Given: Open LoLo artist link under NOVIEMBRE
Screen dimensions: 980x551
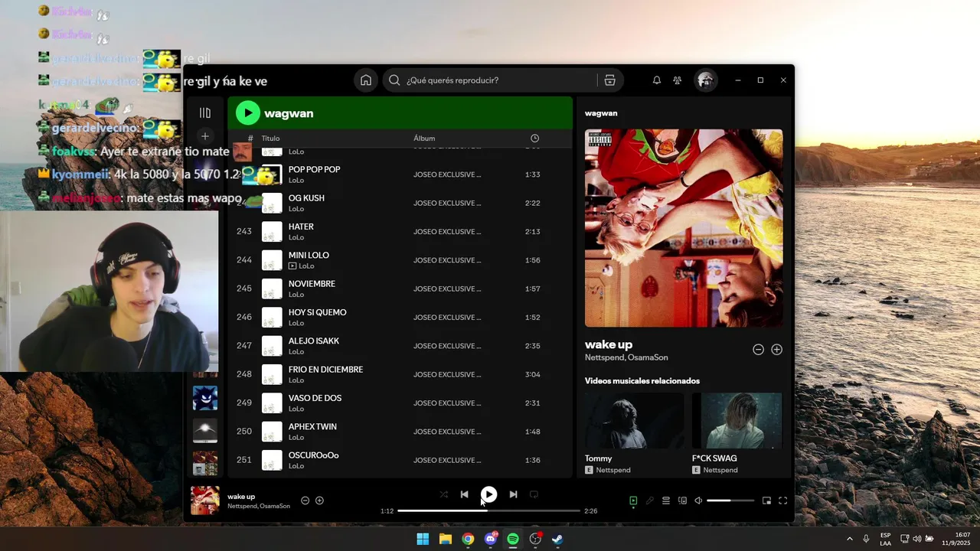Looking at the screenshot, I should point(296,295).
